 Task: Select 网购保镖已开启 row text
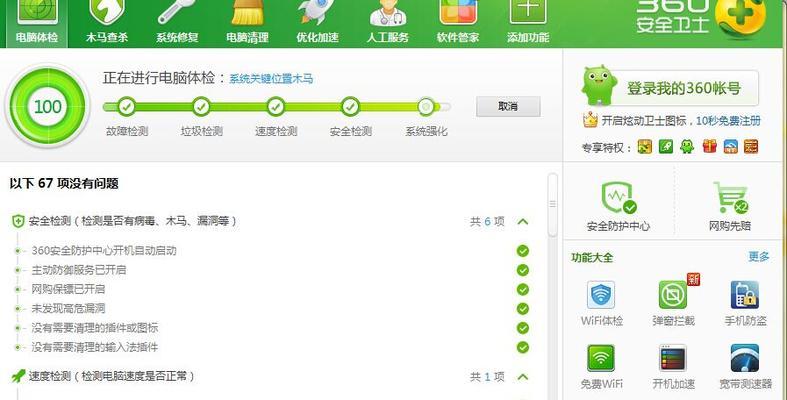(68, 289)
